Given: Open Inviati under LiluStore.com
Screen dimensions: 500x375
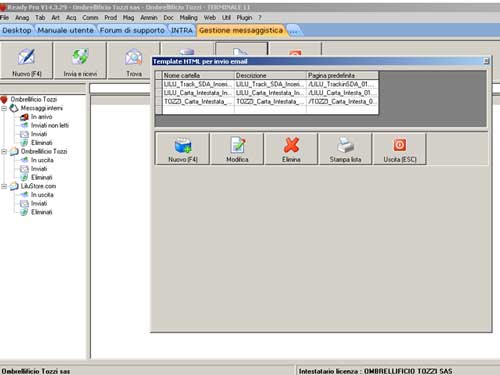Looking at the screenshot, I should pos(39,203).
